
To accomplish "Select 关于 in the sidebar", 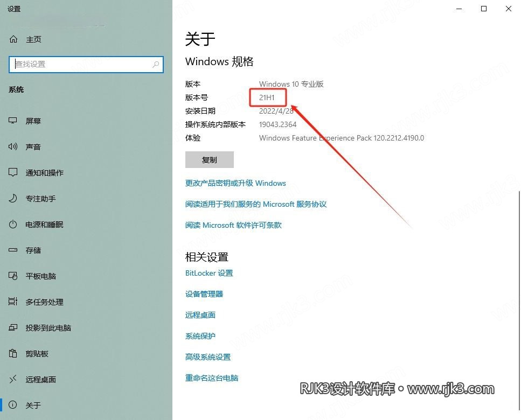I will tap(33, 405).
